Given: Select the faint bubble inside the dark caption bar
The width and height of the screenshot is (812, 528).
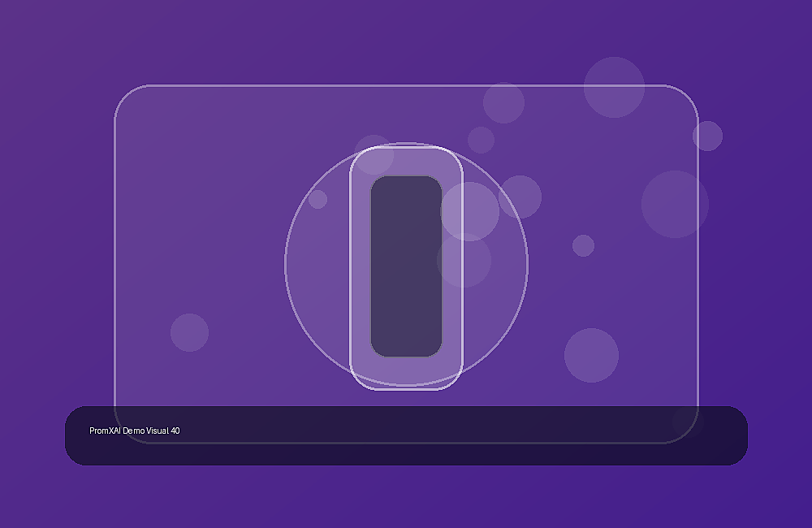Looking at the screenshot, I should coord(688,422).
